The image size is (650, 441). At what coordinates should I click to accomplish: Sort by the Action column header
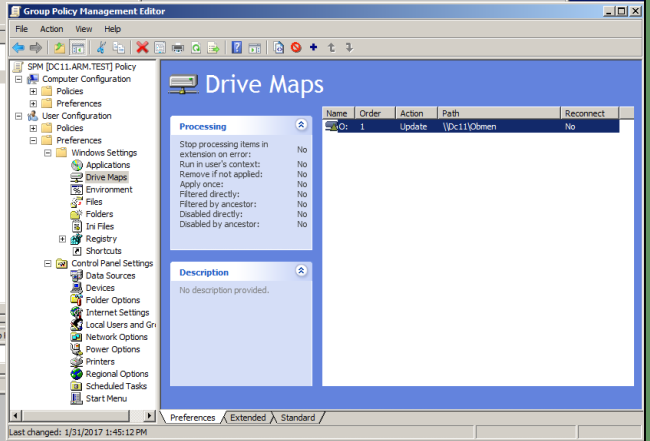pyautogui.click(x=417, y=113)
